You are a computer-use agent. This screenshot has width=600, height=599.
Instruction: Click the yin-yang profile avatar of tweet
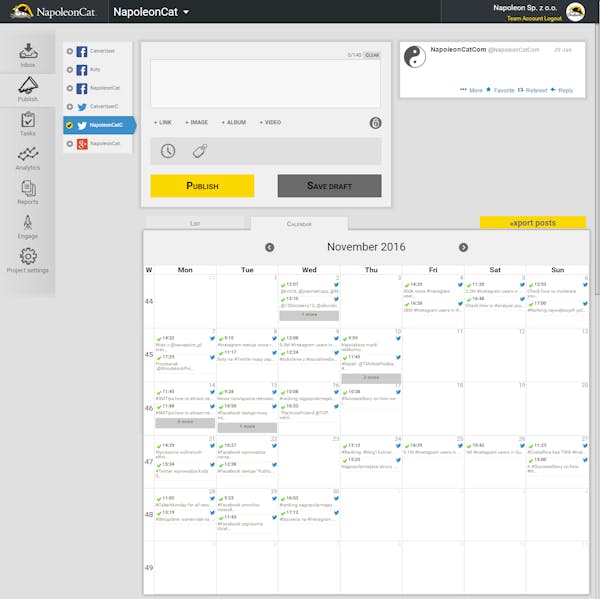(415, 57)
